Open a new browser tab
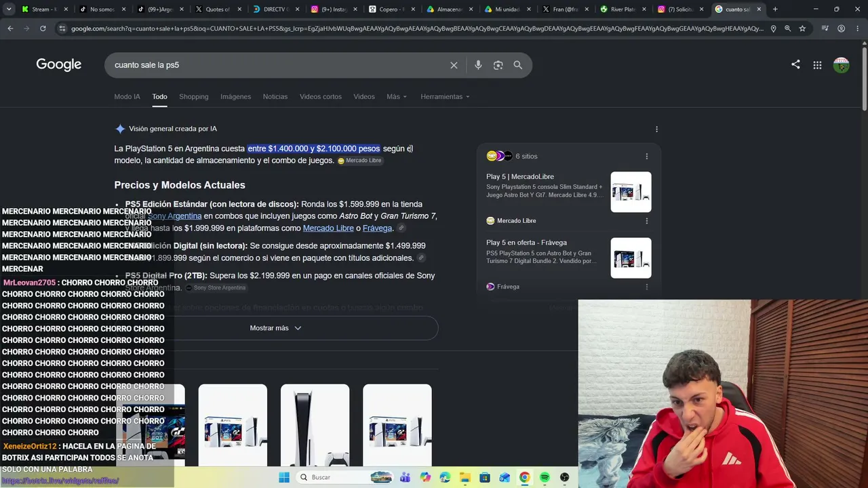868x488 pixels. pyautogui.click(x=775, y=9)
